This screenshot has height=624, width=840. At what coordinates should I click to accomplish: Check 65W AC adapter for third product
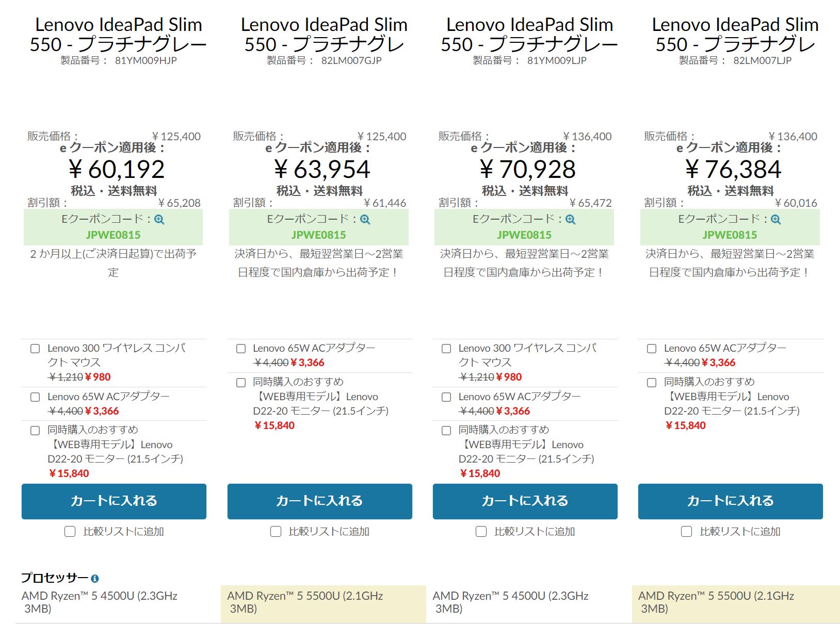[446, 397]
